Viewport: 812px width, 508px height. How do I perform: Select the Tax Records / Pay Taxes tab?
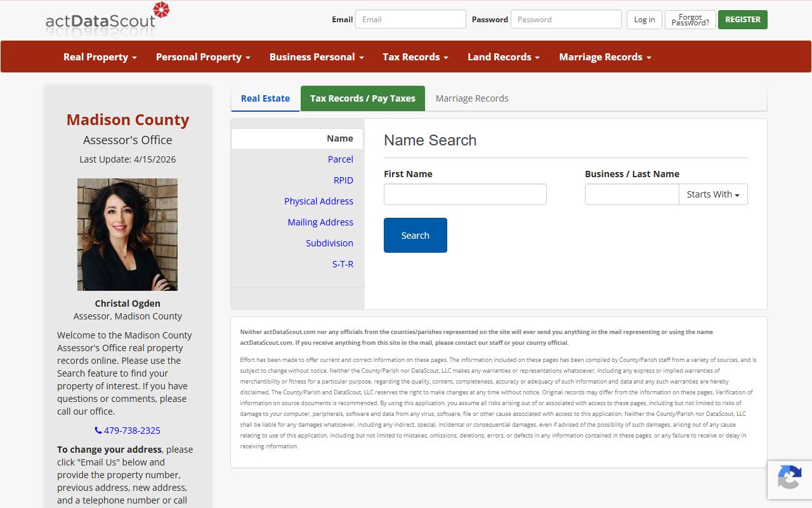point(363,98)
